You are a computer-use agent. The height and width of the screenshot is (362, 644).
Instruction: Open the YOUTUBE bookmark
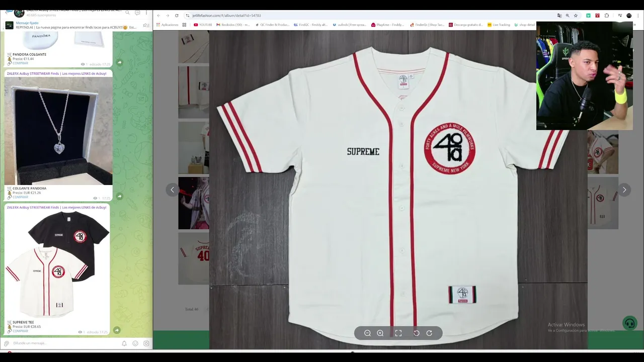point(203,25)
